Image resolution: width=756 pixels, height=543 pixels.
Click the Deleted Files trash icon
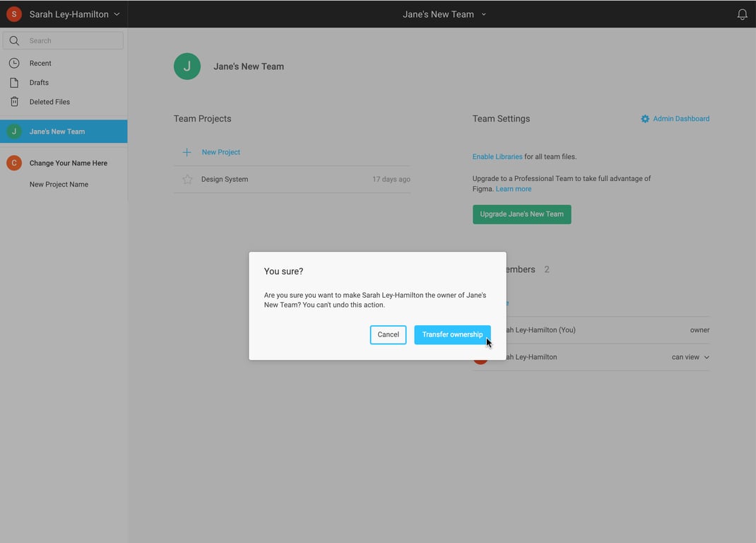click(14, 102)
